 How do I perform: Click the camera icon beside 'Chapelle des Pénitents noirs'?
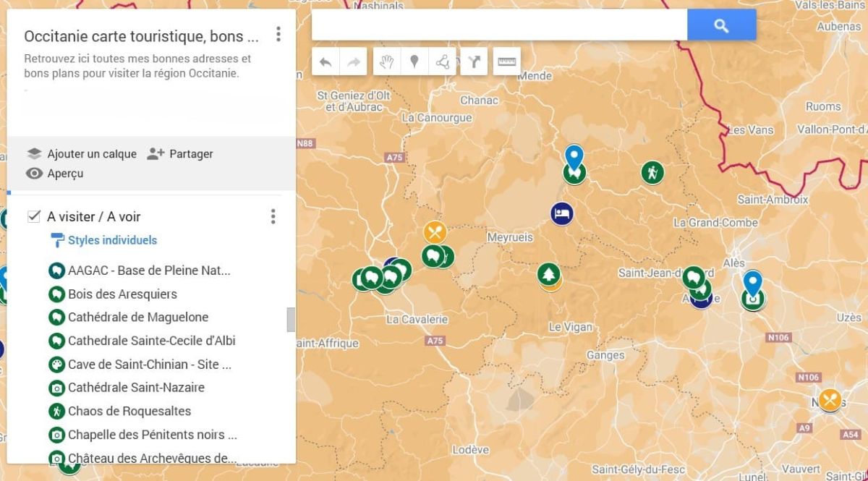tap(56, 435)
